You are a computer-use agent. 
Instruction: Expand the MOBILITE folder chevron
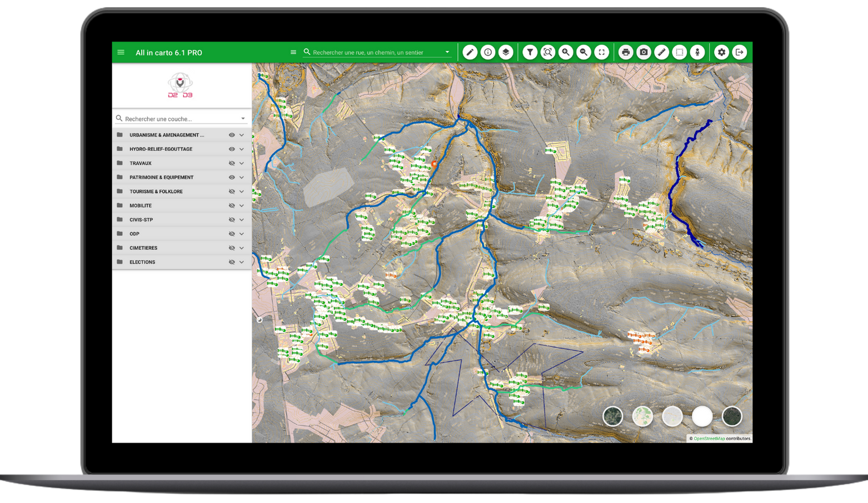tap(242, 206)
